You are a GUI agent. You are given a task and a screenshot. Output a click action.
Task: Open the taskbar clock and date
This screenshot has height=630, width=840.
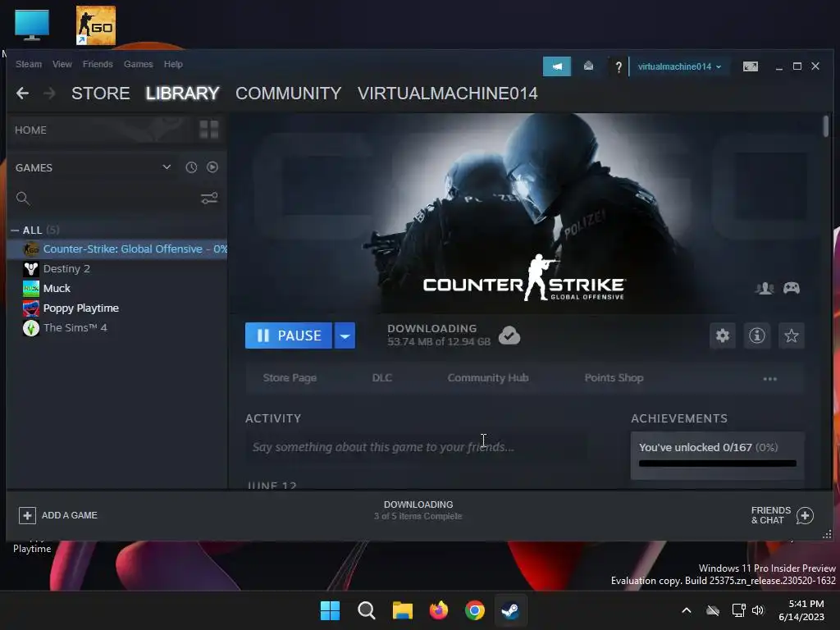(801, 610)
